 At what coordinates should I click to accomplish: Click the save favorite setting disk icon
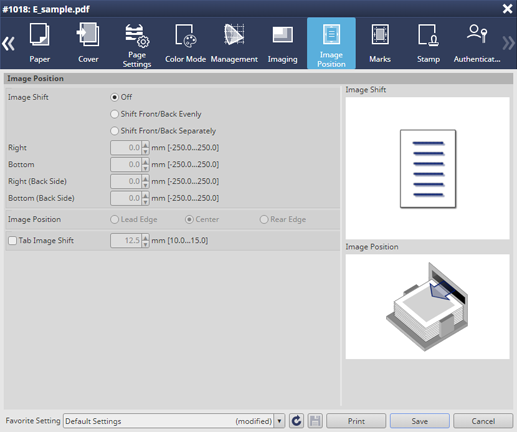[315, 421]
